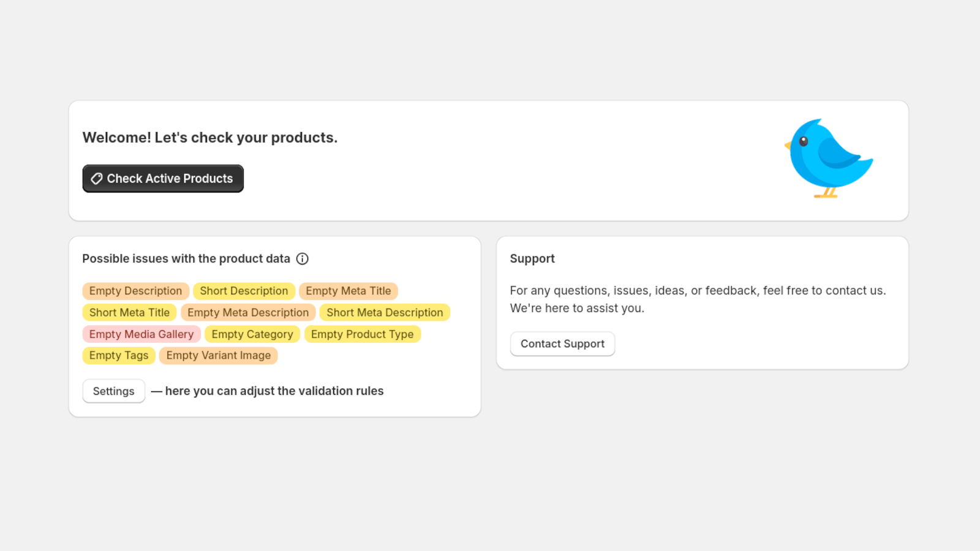Click the Empty Meta Title badge
Screen dimensions: 980x551
coord(349,291)
